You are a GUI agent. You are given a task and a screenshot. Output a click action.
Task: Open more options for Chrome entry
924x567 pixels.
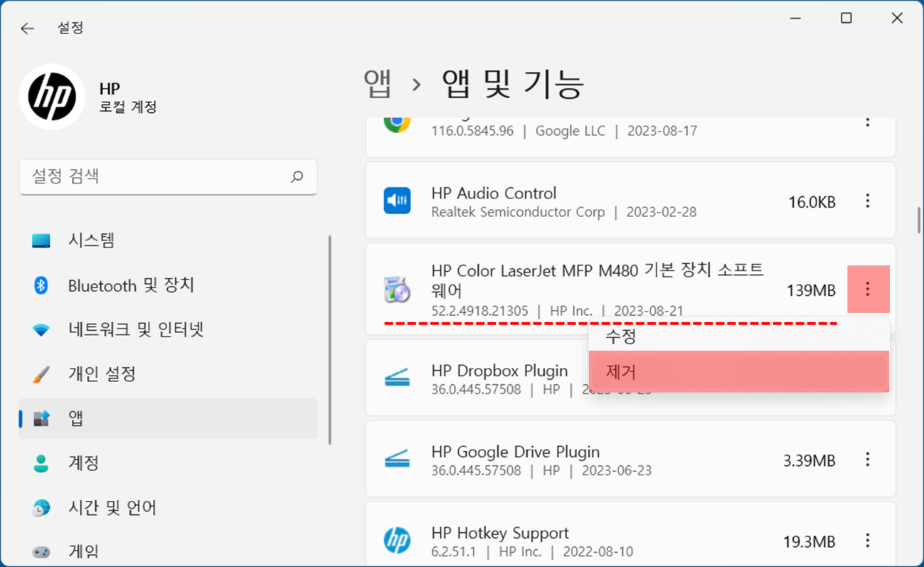(x=867, y=122)
